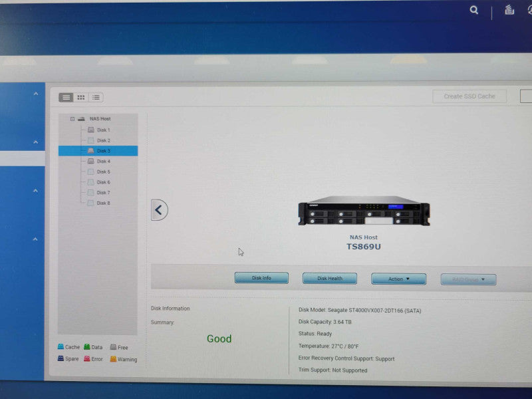Screen dimensions: 532x399
Task: Click the Disk Model Seagate text
Action: [360, 310]
